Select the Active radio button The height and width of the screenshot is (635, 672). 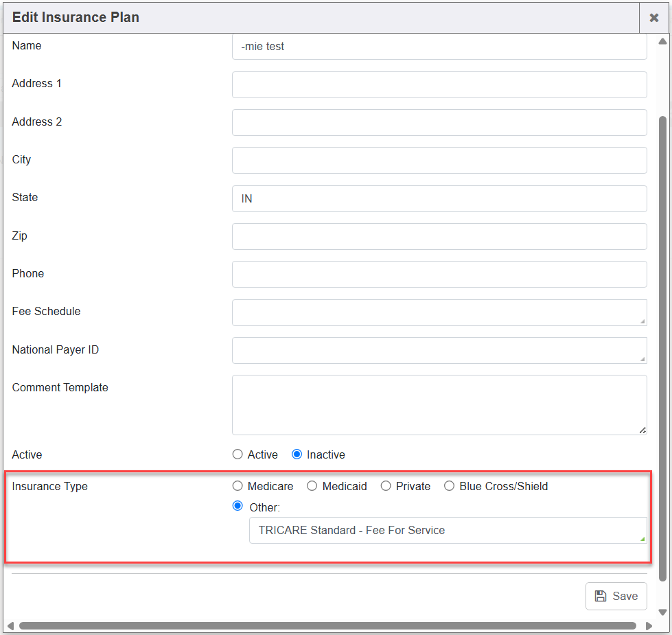tap(238, 454)
